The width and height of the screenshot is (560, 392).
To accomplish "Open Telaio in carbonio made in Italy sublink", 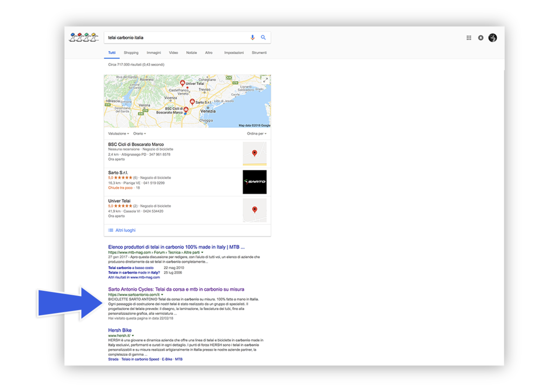I will tap(134, 273).
